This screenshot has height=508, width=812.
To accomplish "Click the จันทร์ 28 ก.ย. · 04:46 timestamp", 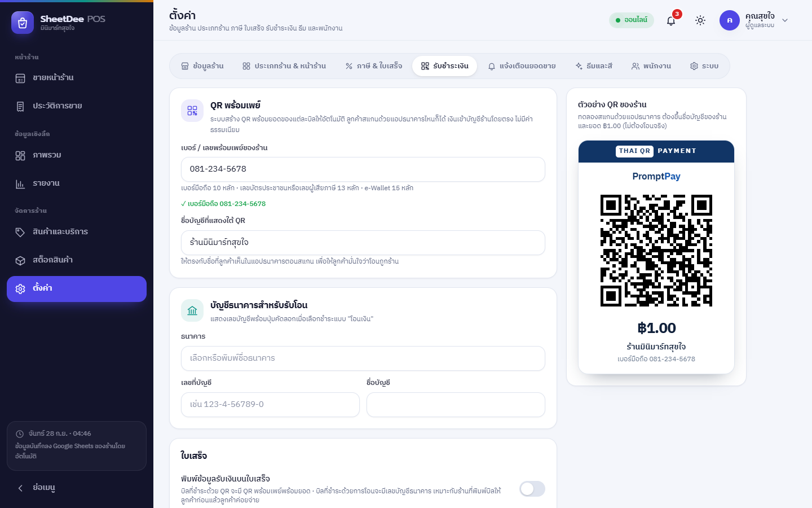I will pyautogui.click(x=60, y=433).
